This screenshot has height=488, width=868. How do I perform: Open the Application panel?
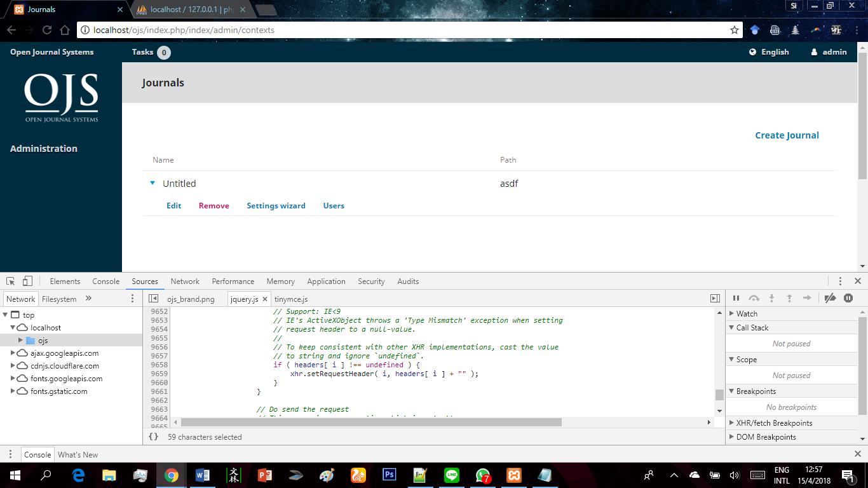(326, 281)
